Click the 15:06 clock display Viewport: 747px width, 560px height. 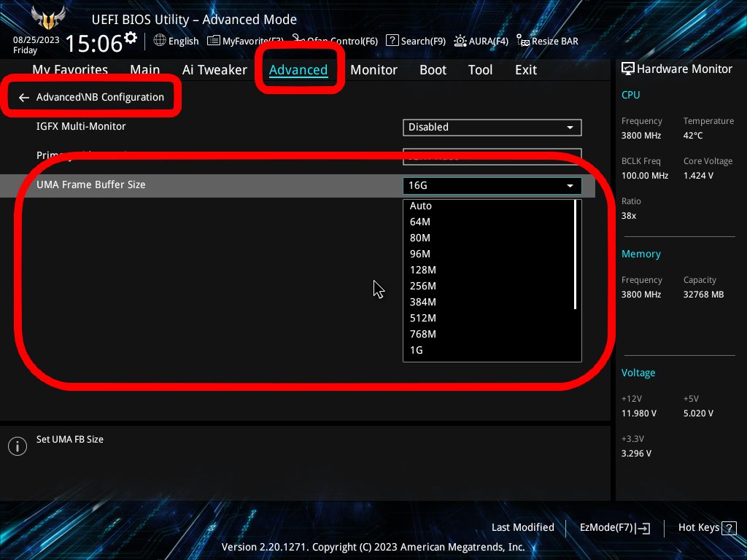point(94,43)
